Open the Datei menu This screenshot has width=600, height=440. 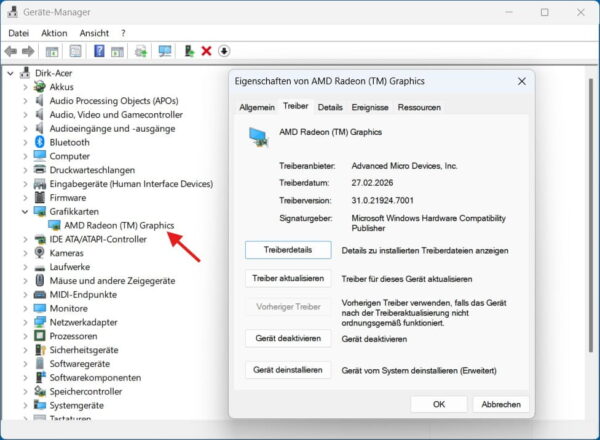[x=18, y=33]
